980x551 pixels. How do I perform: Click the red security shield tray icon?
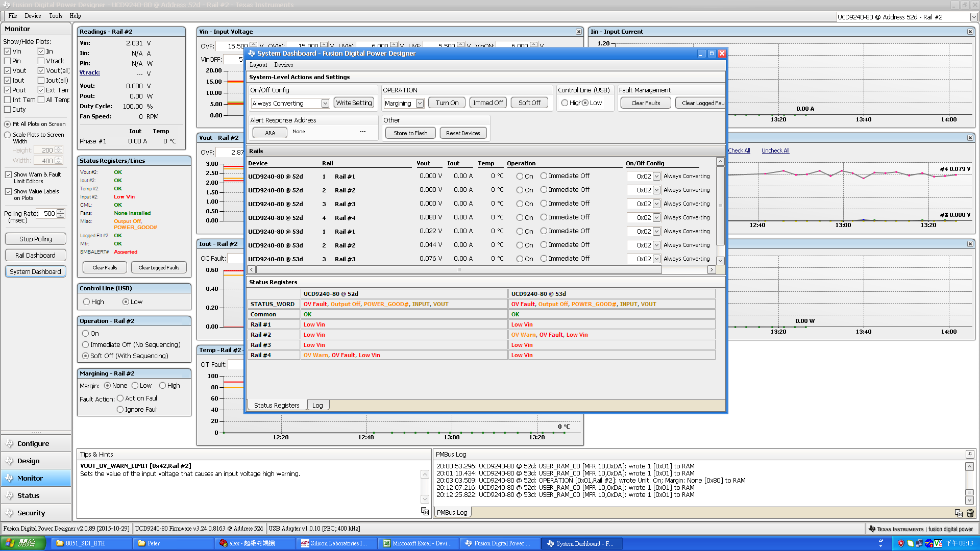901,543
